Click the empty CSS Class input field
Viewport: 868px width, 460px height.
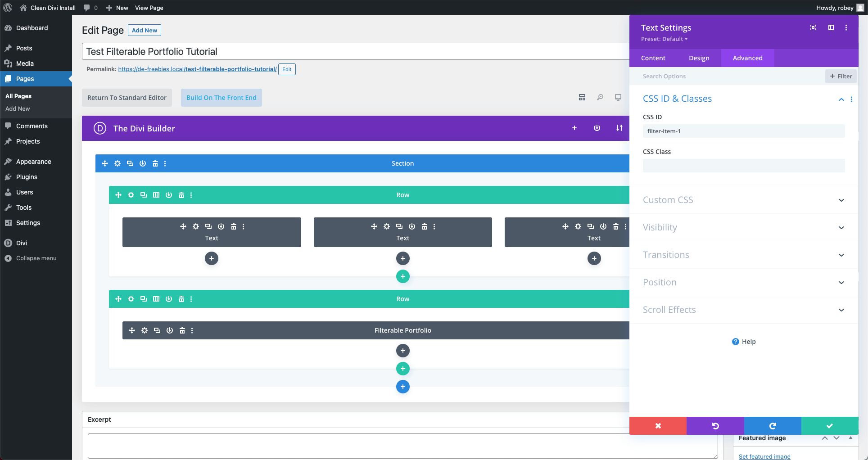pyautogui.click(x=744, y=166)
